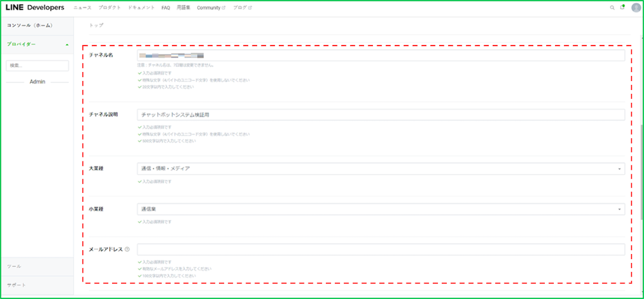
Task: Click the 大業種 field label
Action: [96, 168]
